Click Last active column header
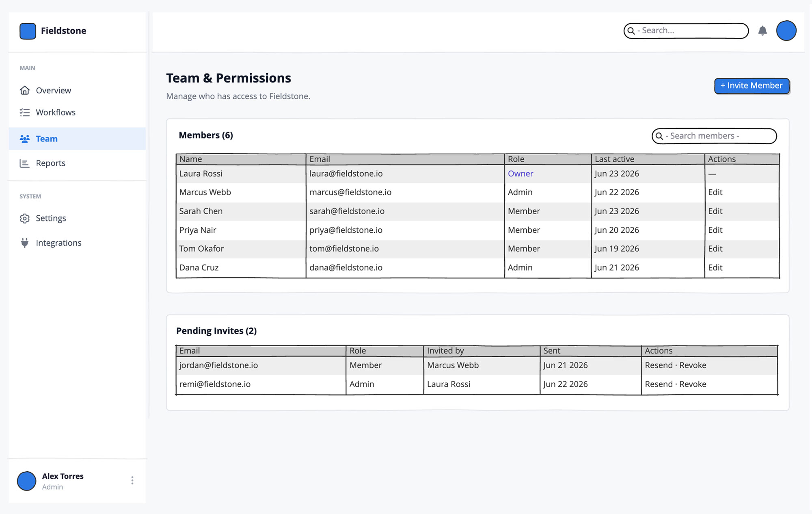 tap(648, 159)
